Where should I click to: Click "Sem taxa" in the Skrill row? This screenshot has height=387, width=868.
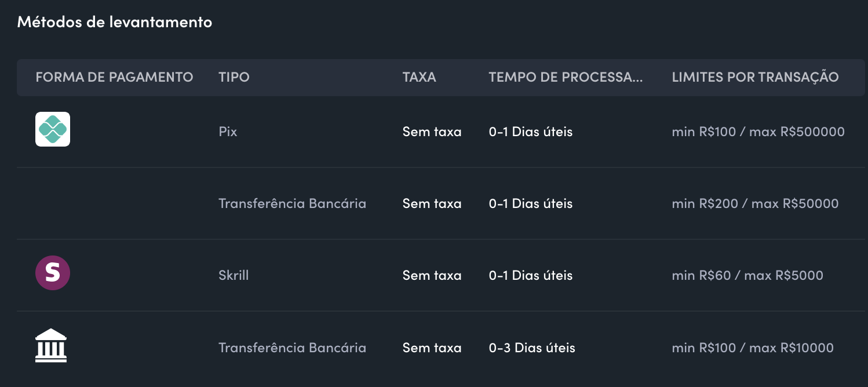432,275
